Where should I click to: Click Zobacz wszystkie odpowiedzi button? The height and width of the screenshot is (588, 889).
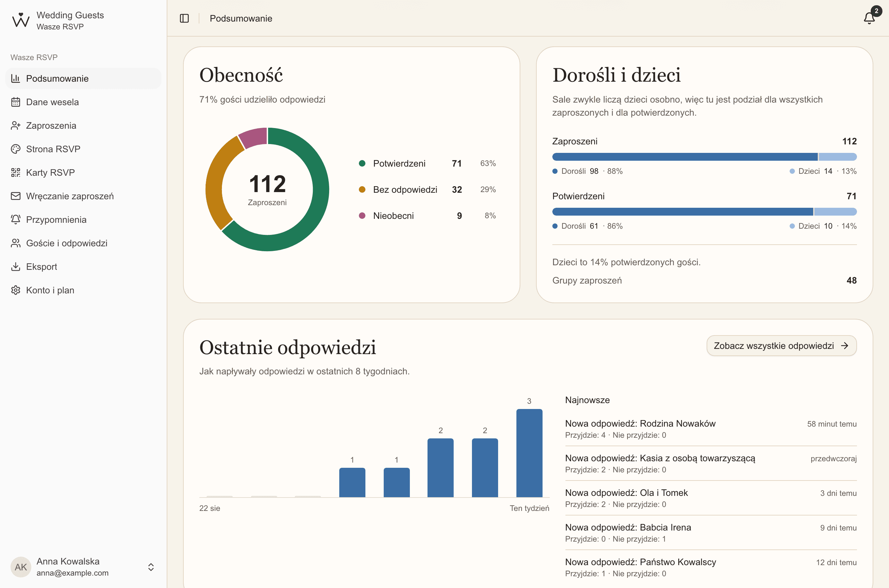pyautogui.click(x=781, y=345)
